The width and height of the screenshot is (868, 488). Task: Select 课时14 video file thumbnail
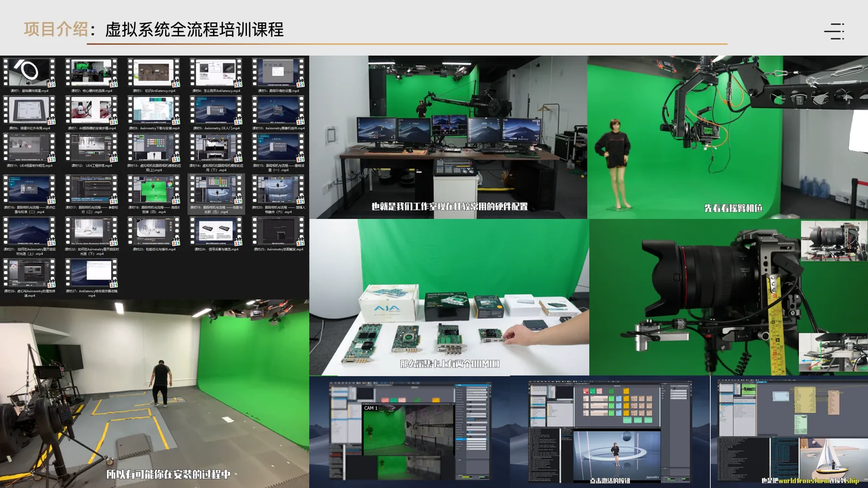coord(216,148)
